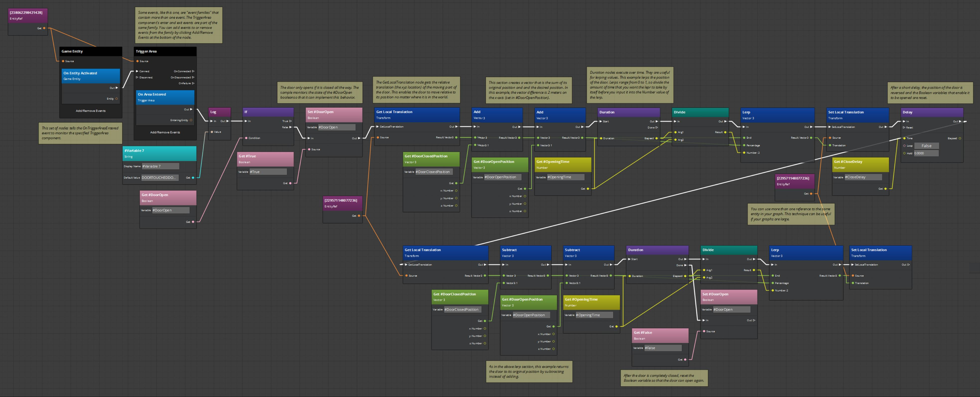Viewport: 980px width, 397px height.
Task: Select the #Variable 7 String node header
Action: 160,153
